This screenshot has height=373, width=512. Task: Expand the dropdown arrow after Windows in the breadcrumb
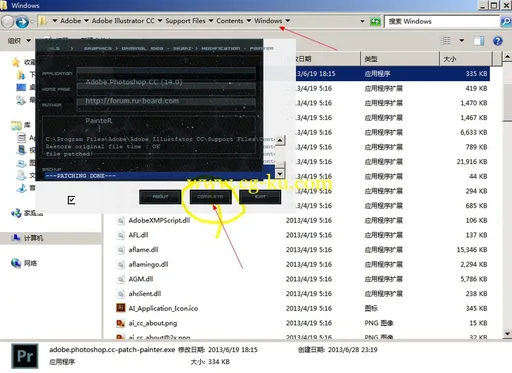pos(288,21)
